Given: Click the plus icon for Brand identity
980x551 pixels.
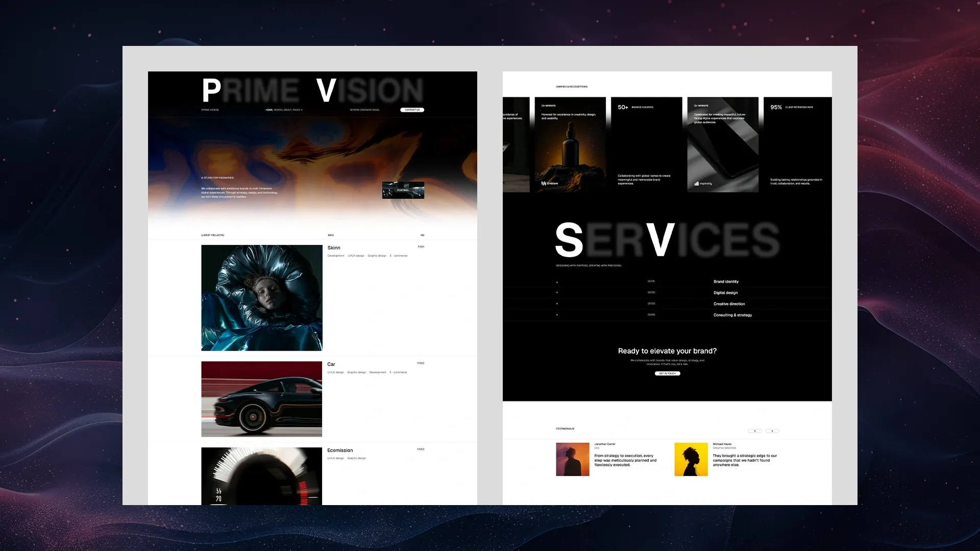Looking at the screenshot, I should [557, 282].
